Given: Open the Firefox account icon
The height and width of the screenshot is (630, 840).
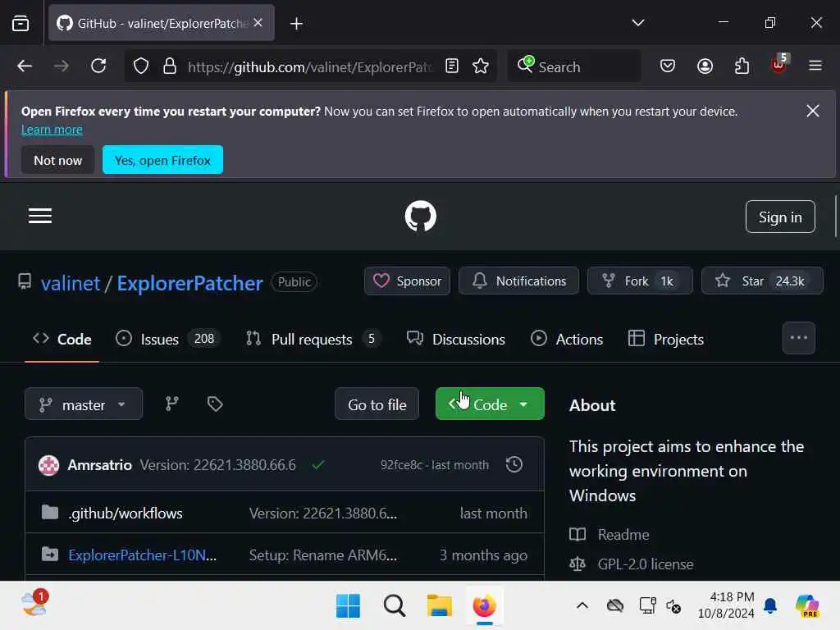Looking at the screenshot, I should tap(705, 66).
